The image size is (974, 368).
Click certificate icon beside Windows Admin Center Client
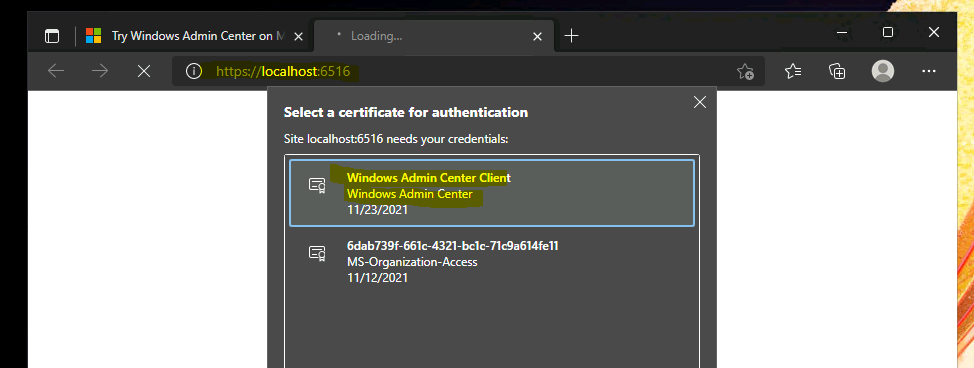tap(317, 185)
